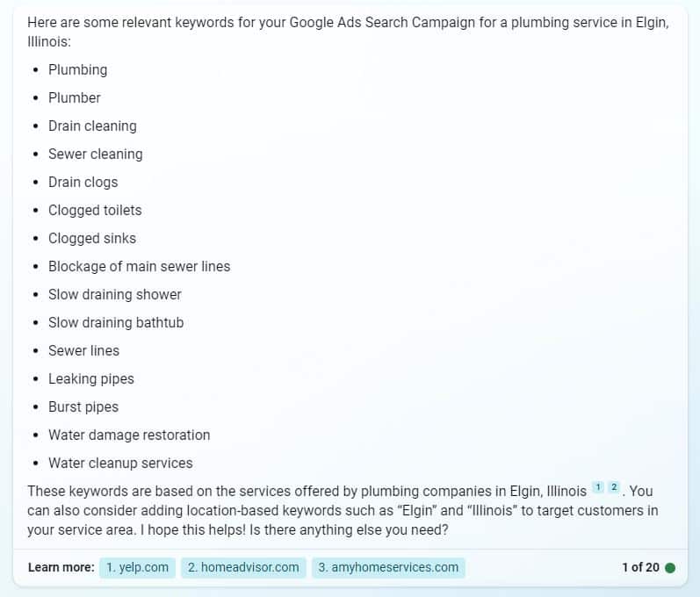The image size is (700, 597).
Task: Select "Clogged toilets" in the list
Action: pyautogui.click(x=95, y=210)
